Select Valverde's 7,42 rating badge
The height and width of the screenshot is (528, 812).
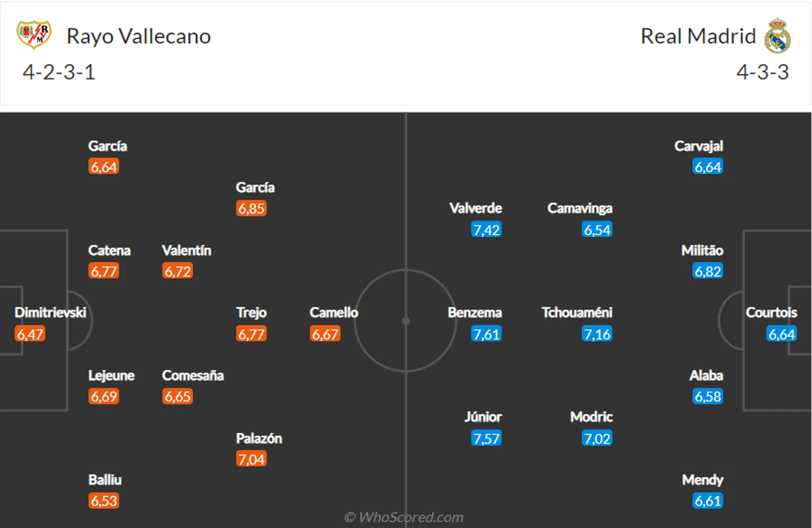[x=486, y=230]
